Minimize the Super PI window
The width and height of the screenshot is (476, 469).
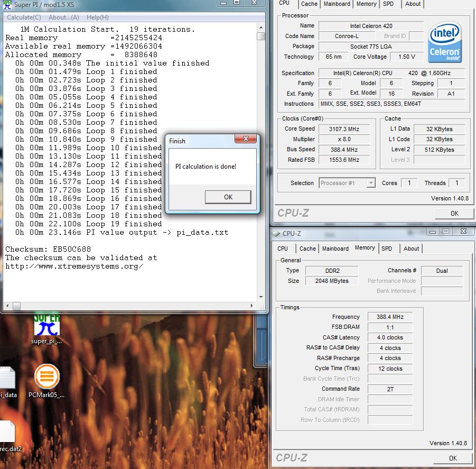(223, 3)
